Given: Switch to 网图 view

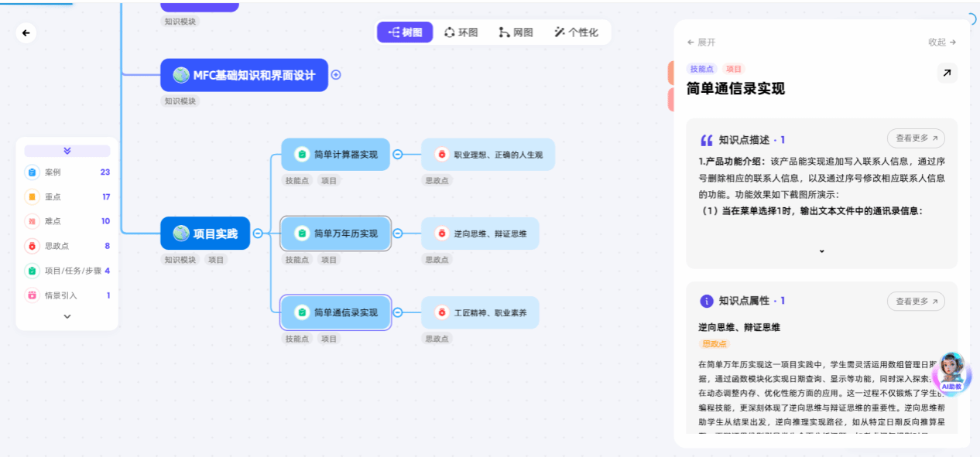Looking at the screenshot, I should (x=516, y=32).
